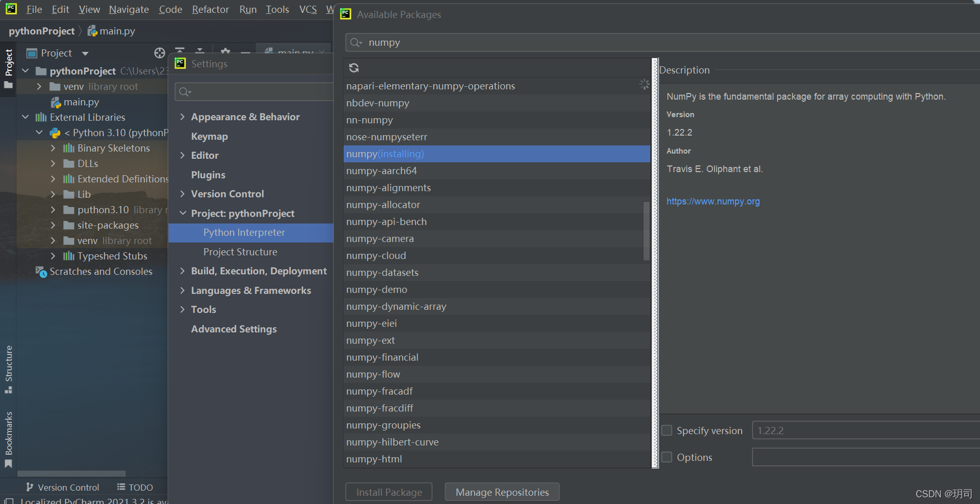The height and width of the screenshot is (504, 980).
Task: Open the VCS menu
Action: [308, 9]
